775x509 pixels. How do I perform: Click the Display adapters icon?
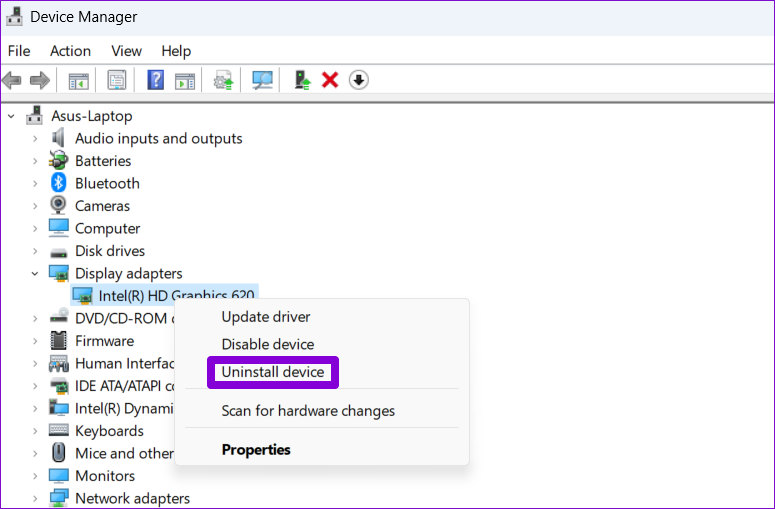click(58, 273)
